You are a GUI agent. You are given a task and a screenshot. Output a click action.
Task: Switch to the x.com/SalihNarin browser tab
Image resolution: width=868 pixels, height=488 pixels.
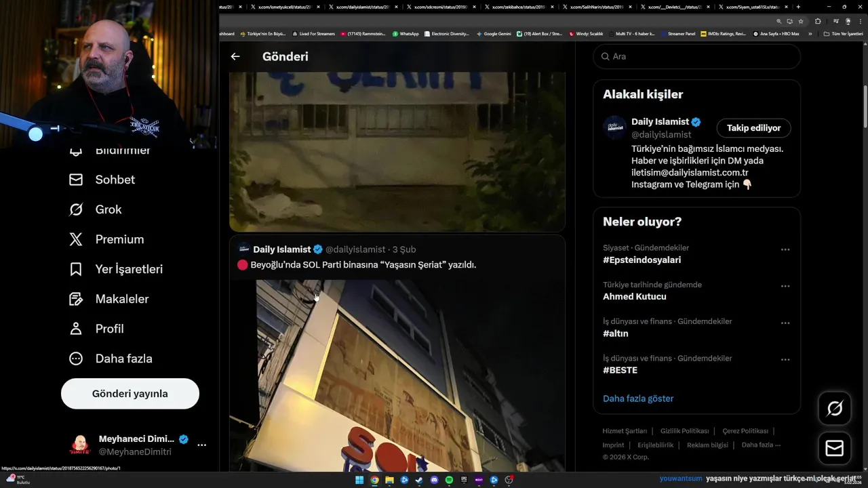point(596,7)
